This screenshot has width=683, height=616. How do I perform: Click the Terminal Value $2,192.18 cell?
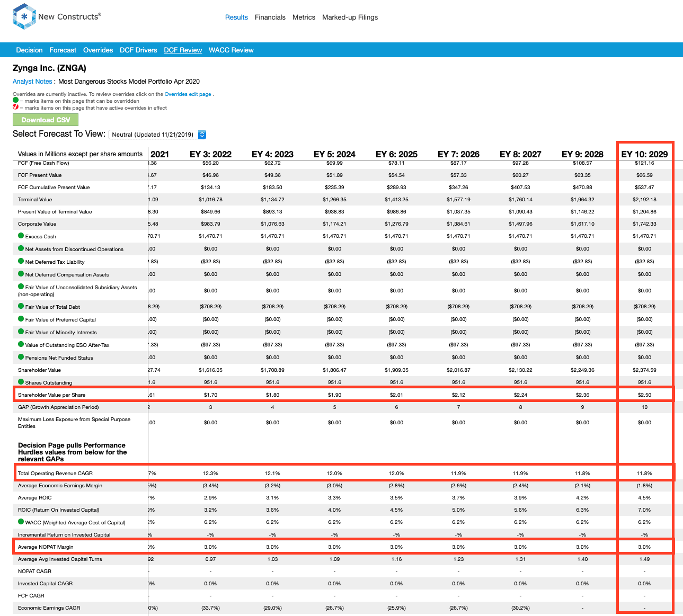tap(644, 200)
